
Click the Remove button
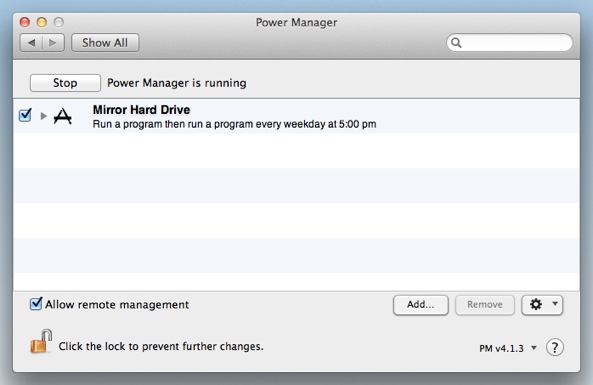(x=484, y=305)
